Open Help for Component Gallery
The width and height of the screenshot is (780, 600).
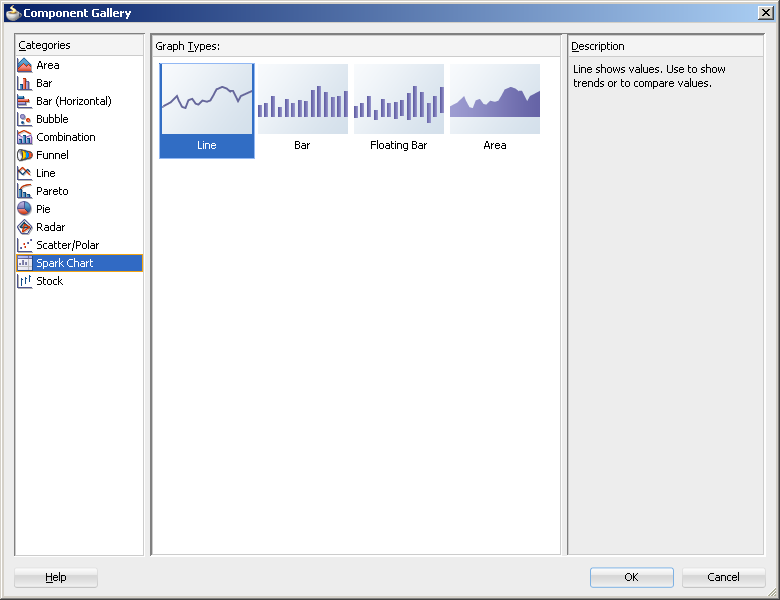point(56,577)
